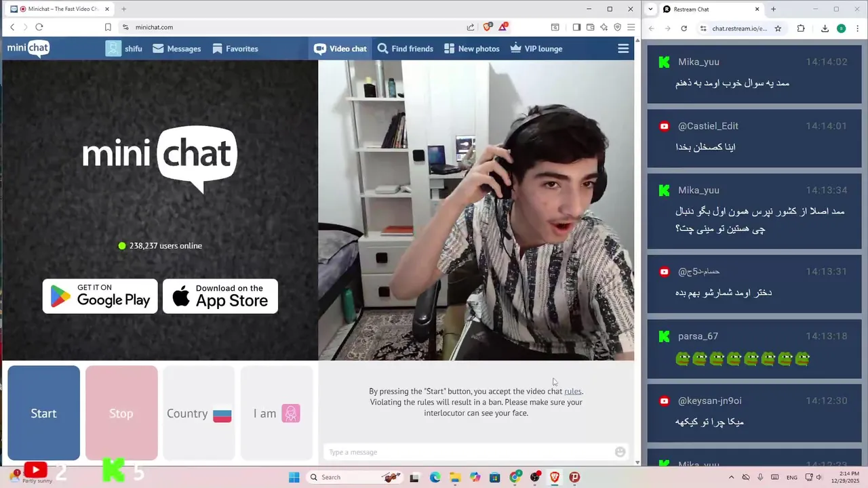Toggle the Brave sidebar panel
Viewport: 868px width, 488px height.
point(576,27)
